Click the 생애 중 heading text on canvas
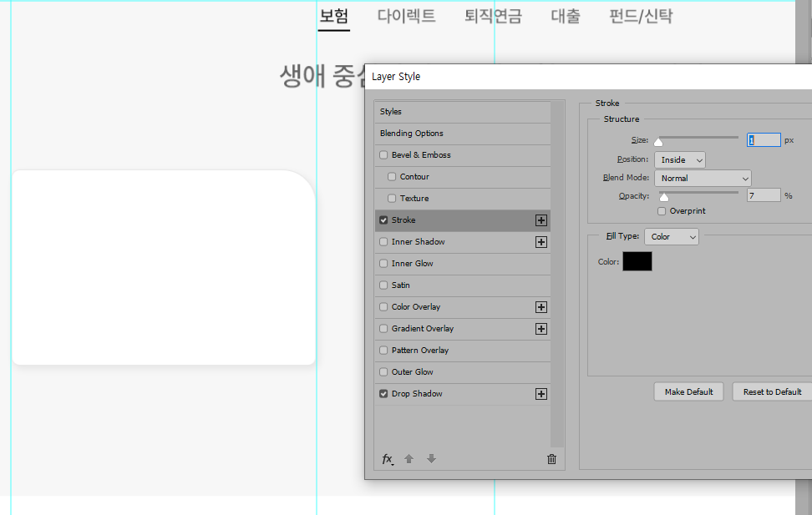Viewport: 812px width, 515px height. point(322,76)
